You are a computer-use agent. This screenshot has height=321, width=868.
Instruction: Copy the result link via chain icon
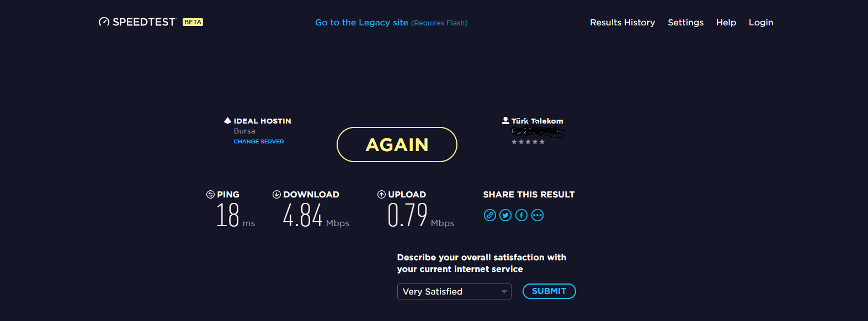coord(490,215)
